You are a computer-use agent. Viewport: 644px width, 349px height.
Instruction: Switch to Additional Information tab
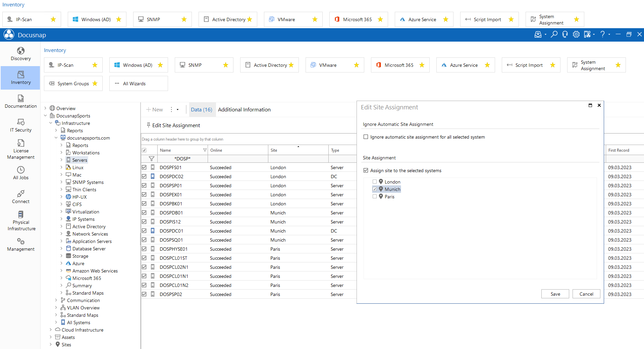click(x=244, y=110)
